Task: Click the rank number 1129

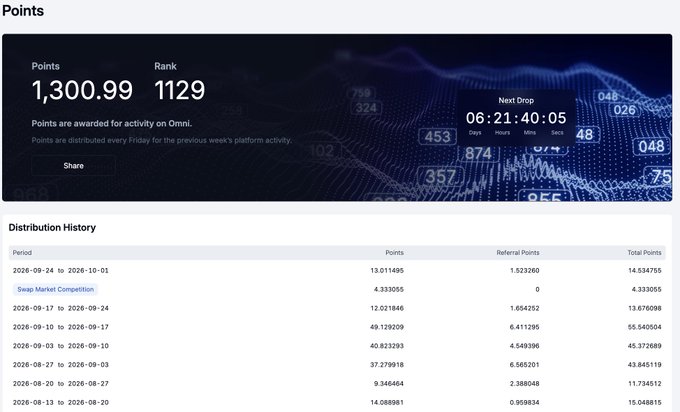Action: 180,90
